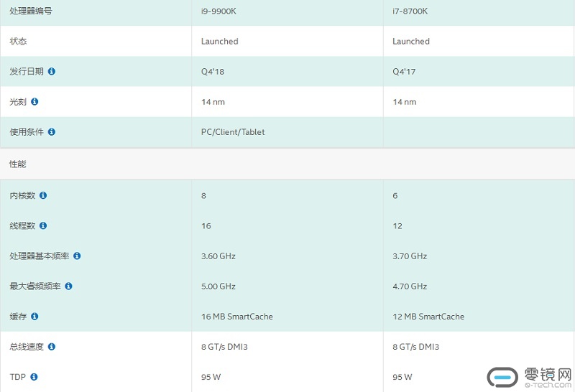Show info tooltip for 总线速度
This screenshot has height=392, width=575.
coord(52,347)
